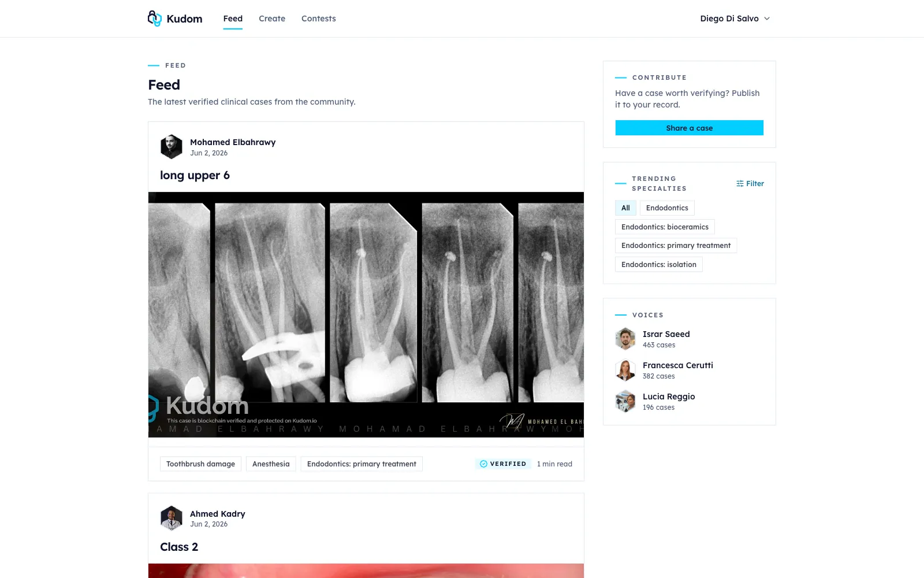Click the Toothbrush damage tag
The image size is (924, 578).
tap(200, 464)
